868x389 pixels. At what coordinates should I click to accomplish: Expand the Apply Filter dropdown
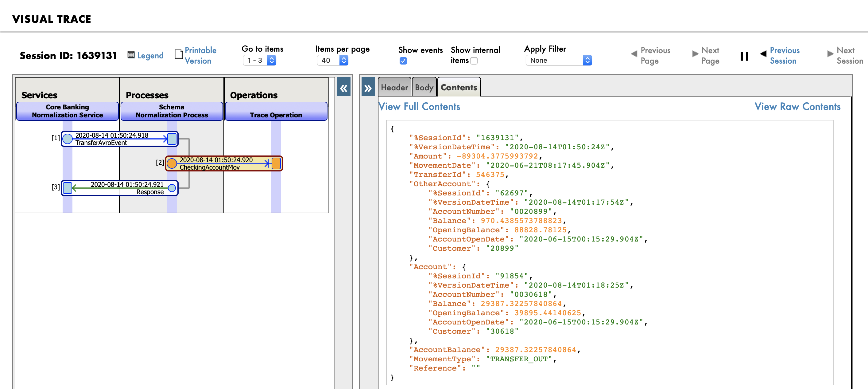558,61
